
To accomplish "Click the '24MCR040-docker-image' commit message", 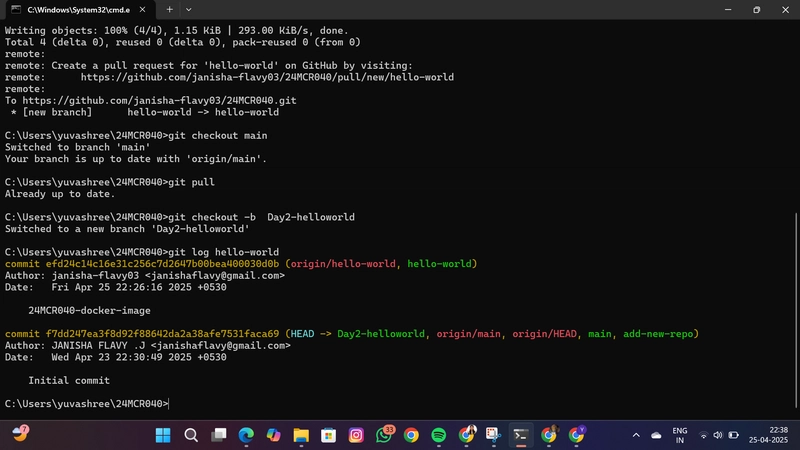I will pyautogui.click(x=89, y=311).
